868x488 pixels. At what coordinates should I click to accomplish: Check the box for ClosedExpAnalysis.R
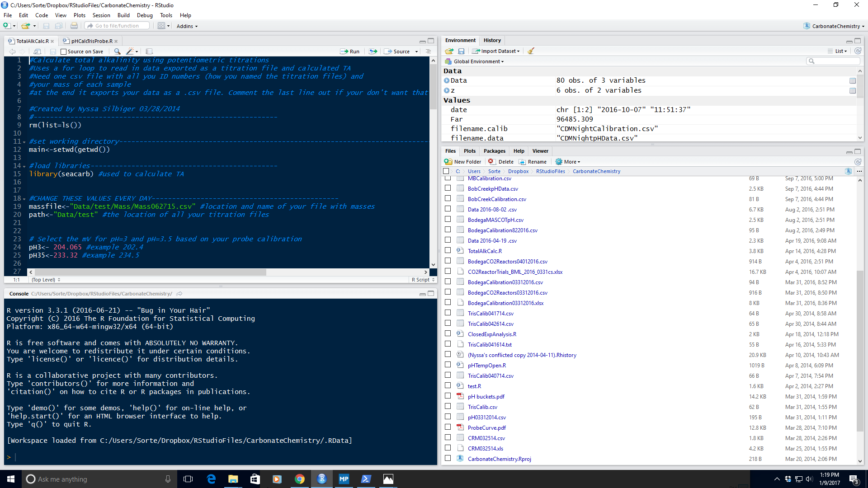click(448, 334)
